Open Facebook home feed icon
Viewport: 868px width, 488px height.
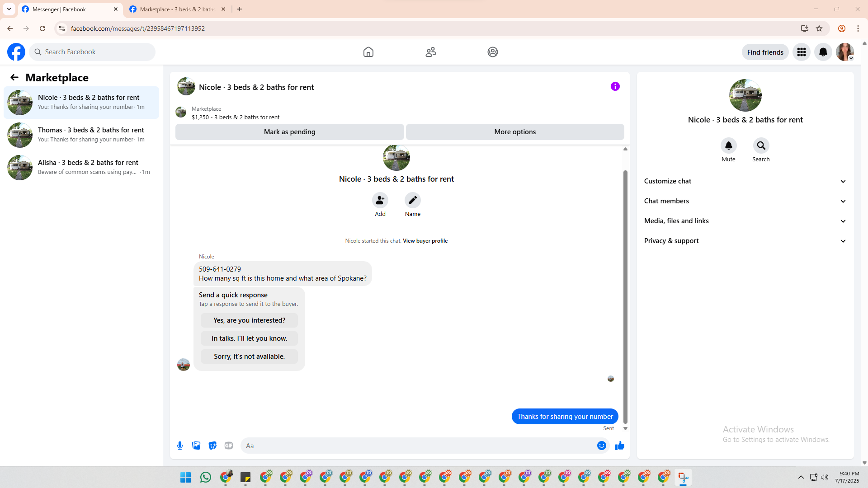(368, 52)
